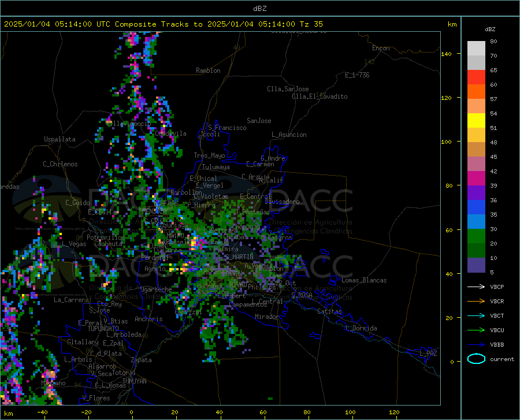
Task: Click the Encon place label
Action: tap(381, 48)
